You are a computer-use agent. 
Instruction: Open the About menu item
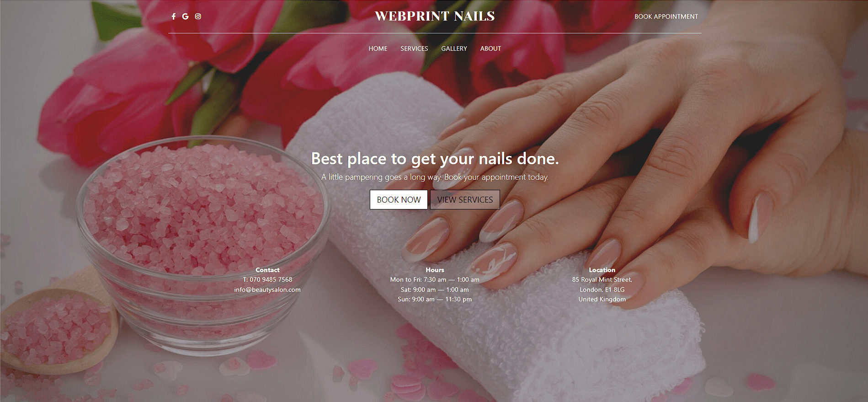pyautogui.click(x=490, y=48)
